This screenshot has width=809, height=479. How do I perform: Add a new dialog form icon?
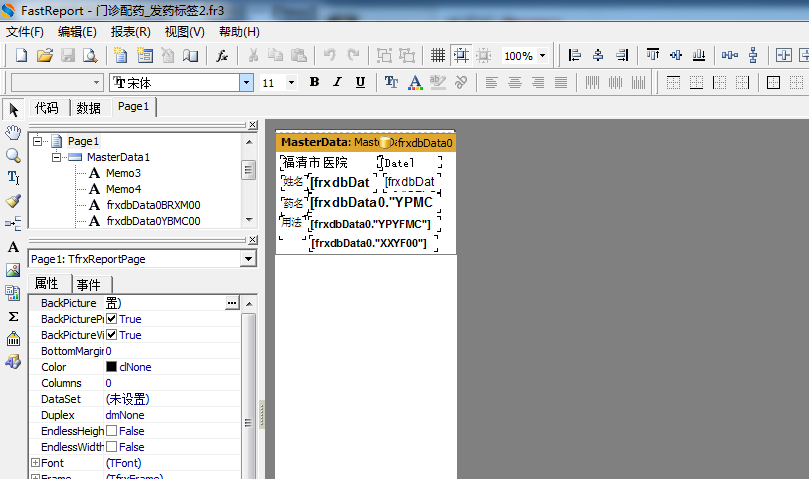[x=144, y=55]
